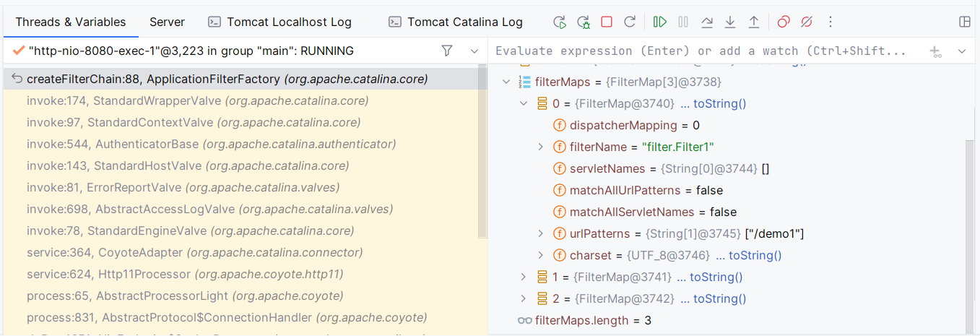980x336 pixels.
Task: Click the Evaluate expression input field
Action: click(701, 51)
